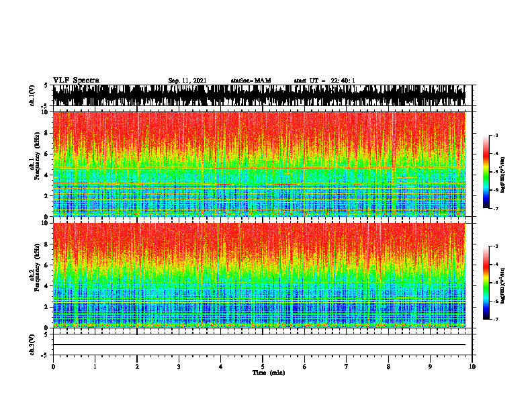Select the "start UT = 22:40:1" text

coord(324,81)
